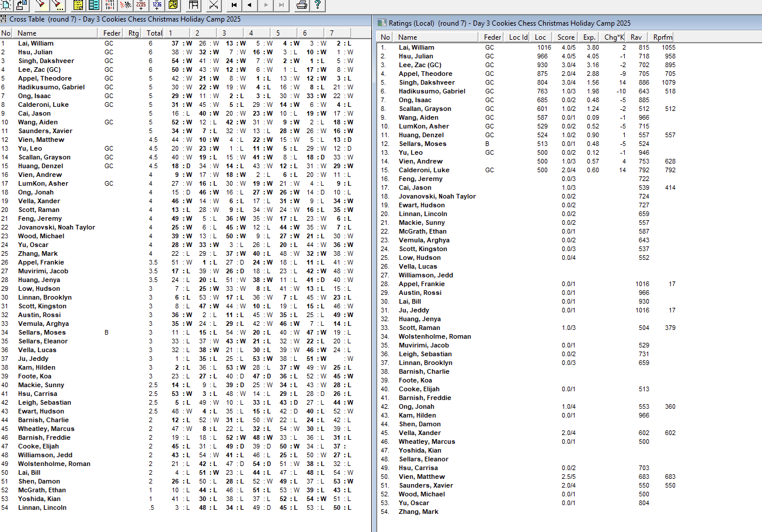The height and width of the screenshot is (532, 762).
Task: Select Lee, Zac (GC) in Ratings list
Action: click(x=420, y=65)
